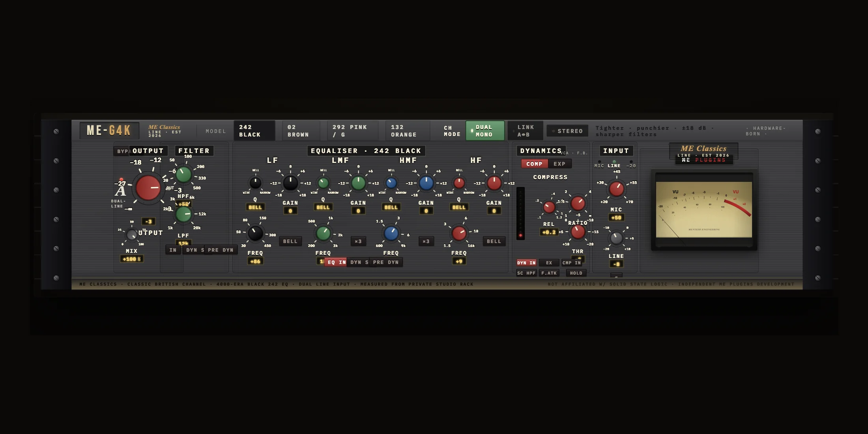Switch dynamics to EXP mode
Screen dimensions: 868x434
click(559, 164)
